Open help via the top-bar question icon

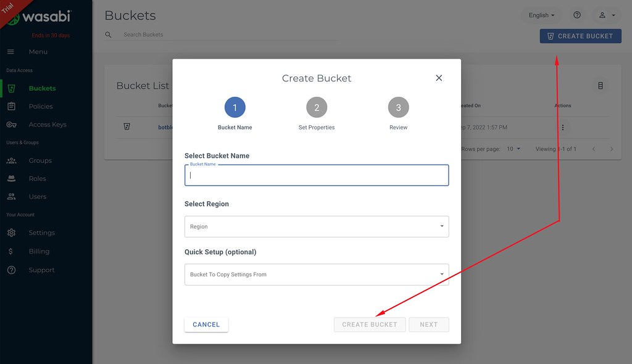coord(577,15)
